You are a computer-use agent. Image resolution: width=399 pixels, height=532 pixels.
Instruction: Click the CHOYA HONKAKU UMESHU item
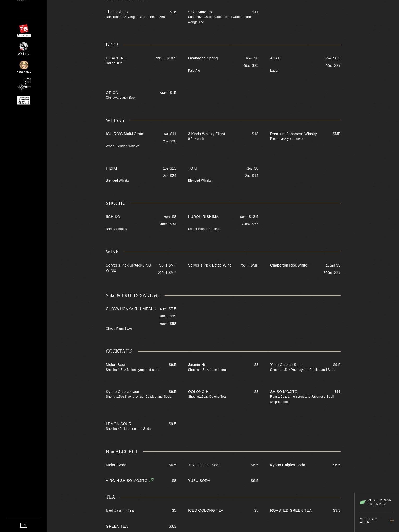click(x=131, y=309)
